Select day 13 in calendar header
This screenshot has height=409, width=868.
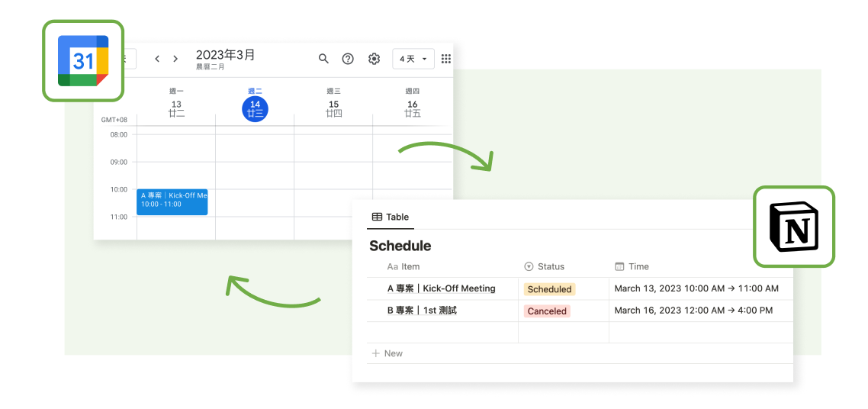click(x=177, y=104)
